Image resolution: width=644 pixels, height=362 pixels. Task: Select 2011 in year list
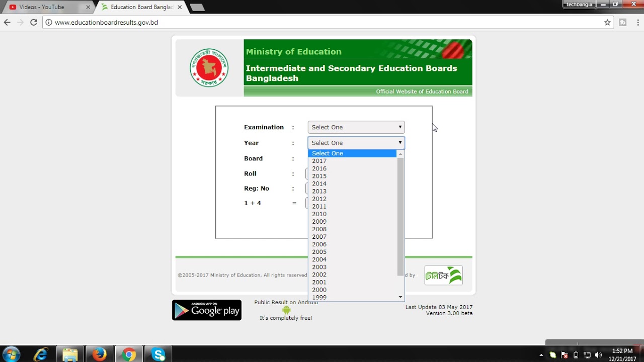pos(352,206)
